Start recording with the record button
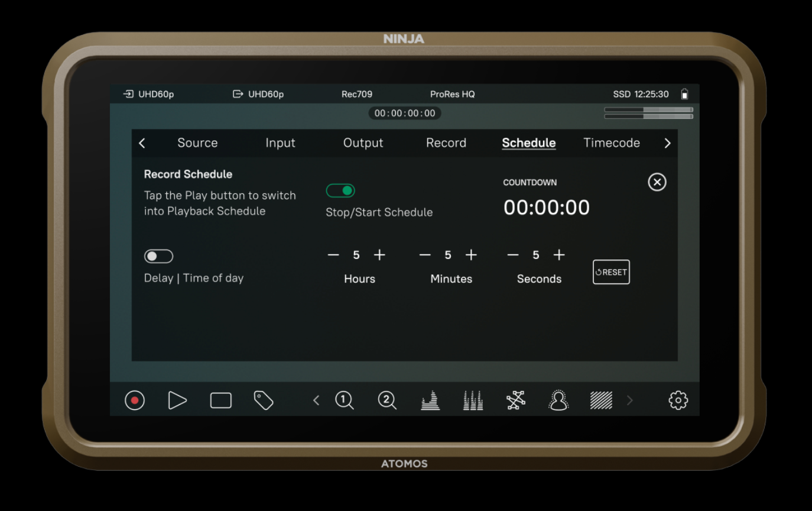 click(x=134, y=400)
